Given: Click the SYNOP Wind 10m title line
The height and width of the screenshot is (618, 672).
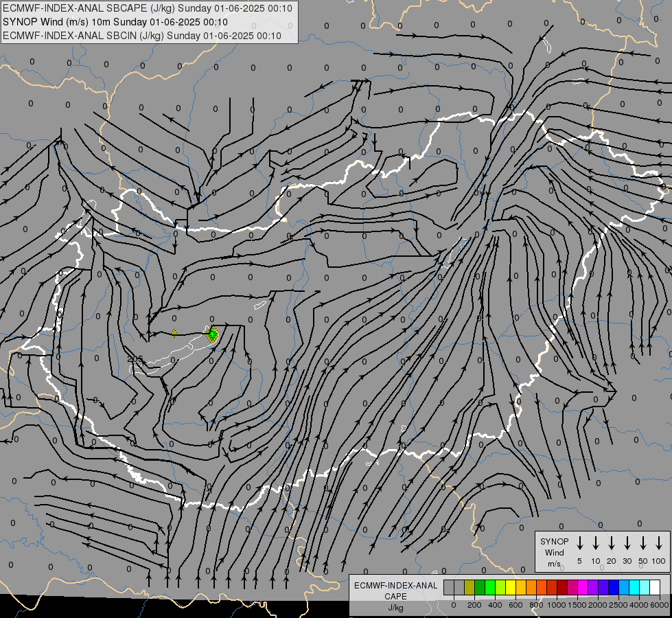Looking at the screenshot, I should pyautogui.click(x=115, y=22).
